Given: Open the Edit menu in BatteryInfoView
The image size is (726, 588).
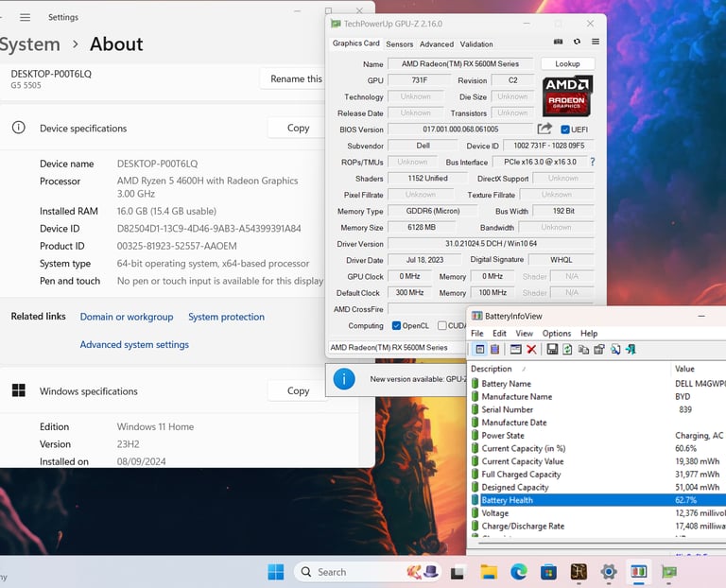Looking at the screenshot, I should [x=499, y=333].
